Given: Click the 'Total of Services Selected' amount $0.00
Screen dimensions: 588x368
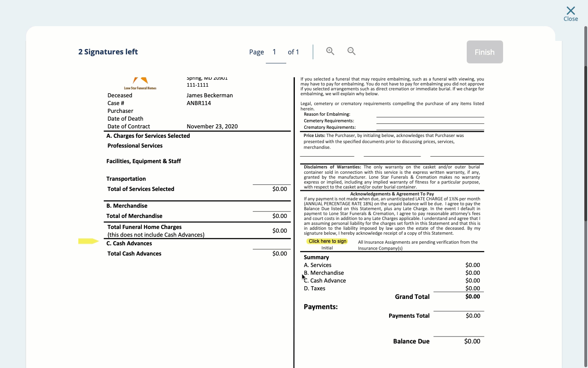Looking at the screenshot, I should click(x=280, y=189).
